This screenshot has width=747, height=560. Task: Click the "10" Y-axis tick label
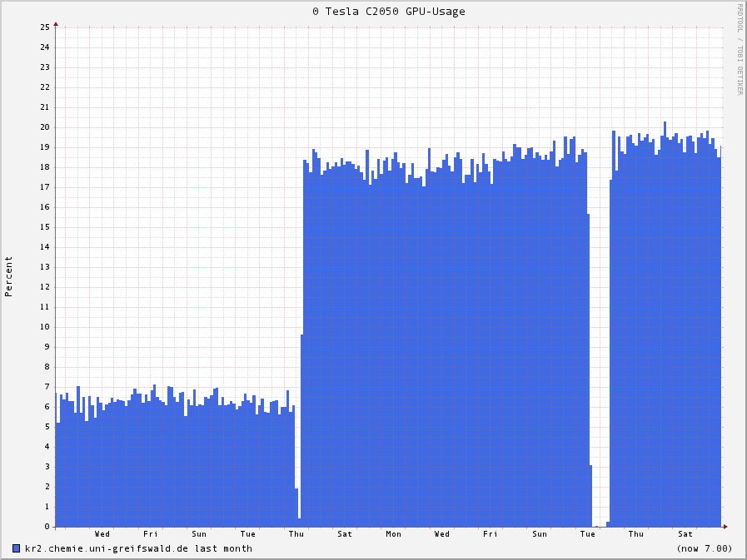45,327
